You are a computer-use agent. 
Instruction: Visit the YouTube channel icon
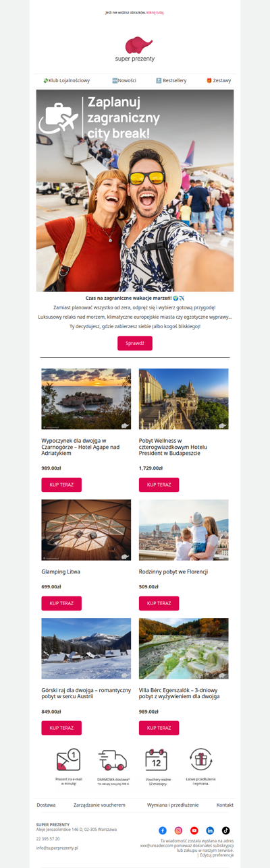194,830
